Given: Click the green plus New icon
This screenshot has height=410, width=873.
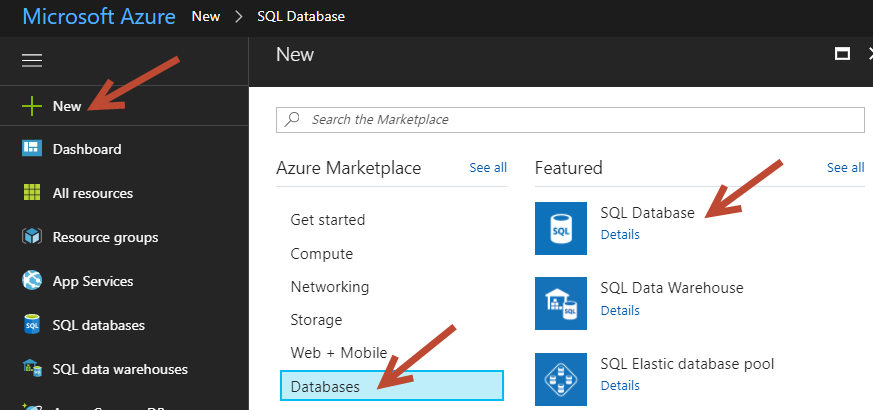Looking at the screenshot, I should [32, 106].
